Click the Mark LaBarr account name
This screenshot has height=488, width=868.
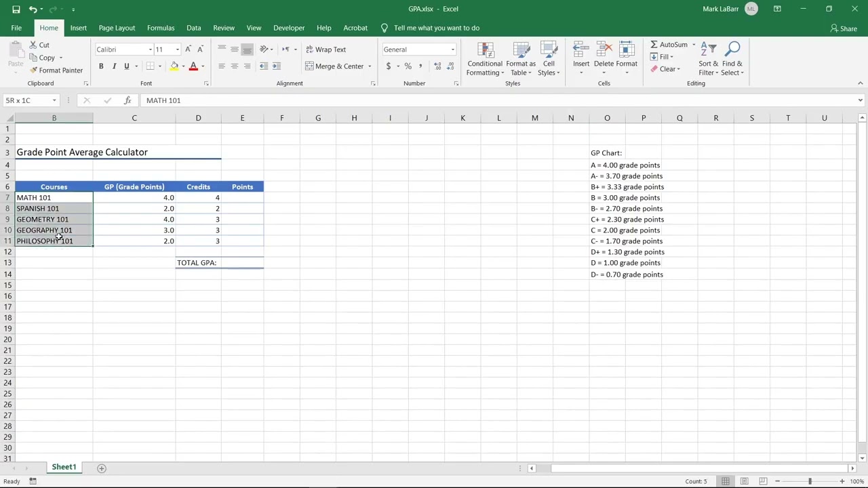(721, 9)
